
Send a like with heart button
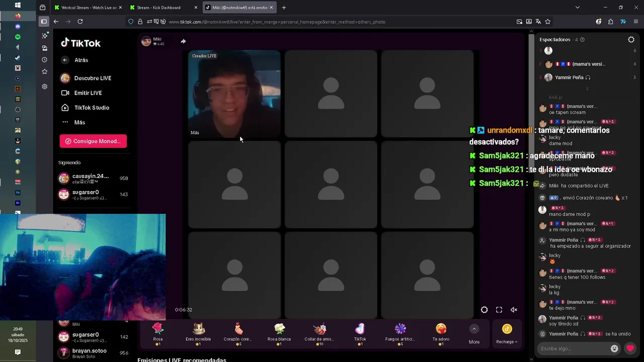coord(630,348)
